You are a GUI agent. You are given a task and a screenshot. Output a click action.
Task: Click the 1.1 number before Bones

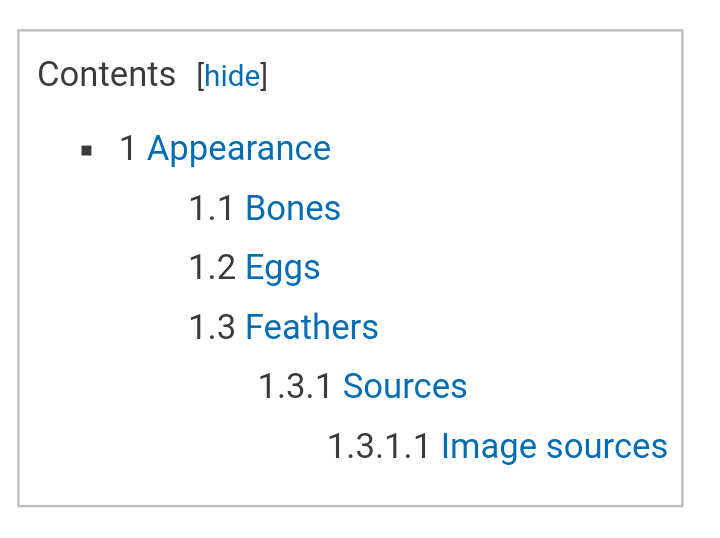point(212,208)
